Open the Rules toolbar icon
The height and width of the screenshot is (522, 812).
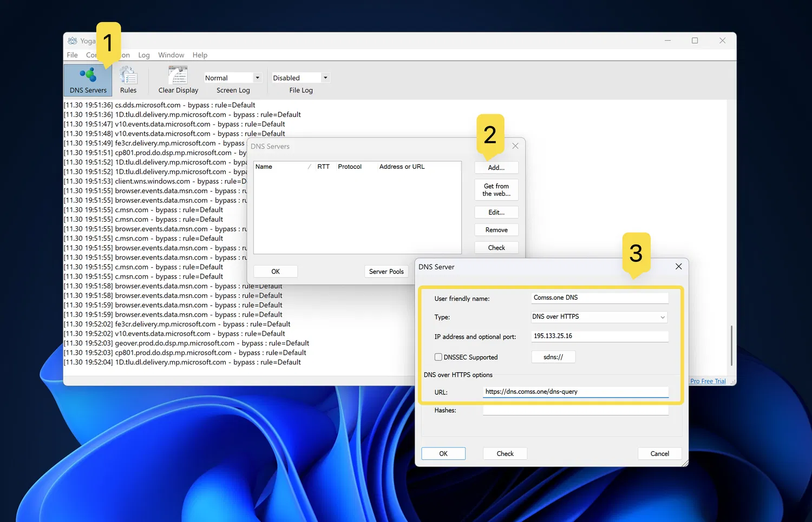tap(128, 80)
